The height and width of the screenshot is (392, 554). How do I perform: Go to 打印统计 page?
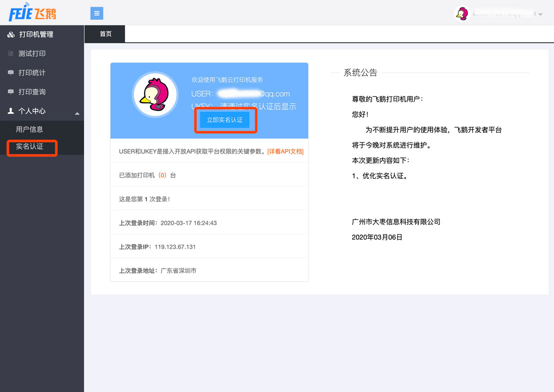click(x=32, y=73)
